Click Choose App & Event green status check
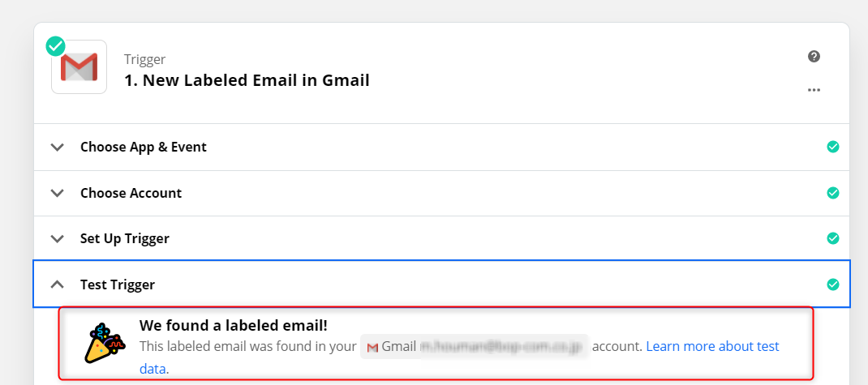868x385 pixels. 832,147
